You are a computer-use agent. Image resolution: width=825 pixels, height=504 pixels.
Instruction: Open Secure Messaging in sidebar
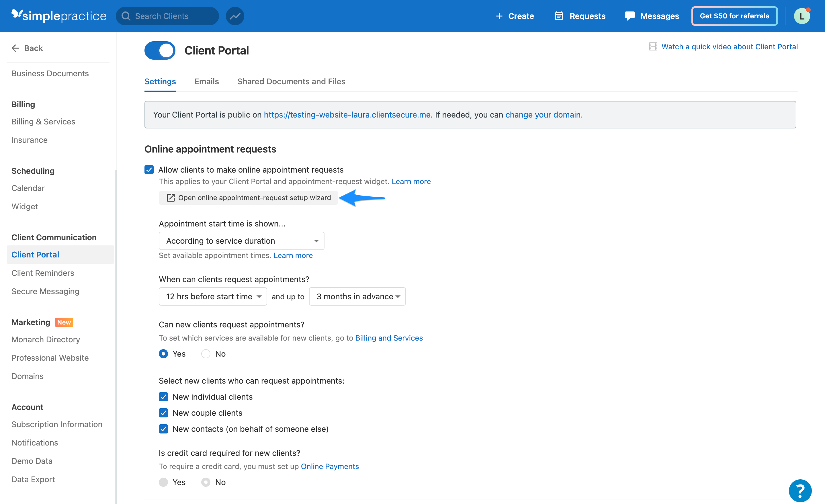point(45,291)
